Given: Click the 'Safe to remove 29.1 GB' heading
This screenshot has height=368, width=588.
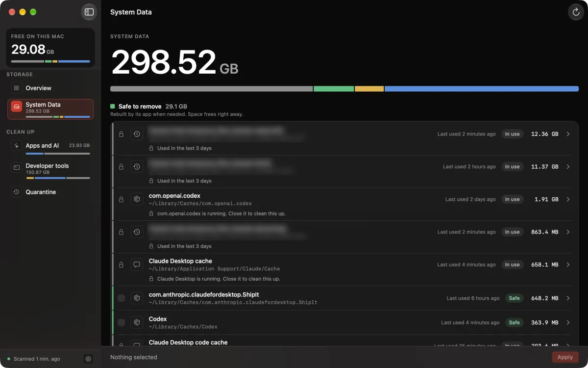Looking at the screenshot, I should point(153,106).
